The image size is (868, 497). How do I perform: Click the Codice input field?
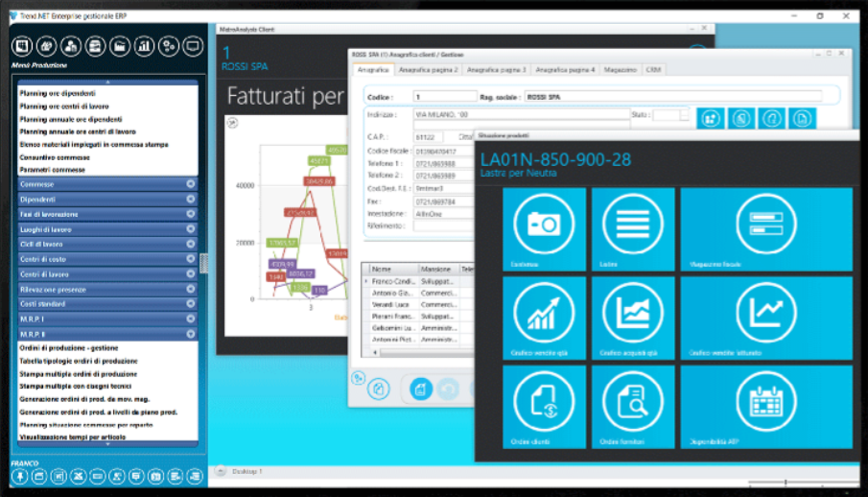[x=445, y=97]
